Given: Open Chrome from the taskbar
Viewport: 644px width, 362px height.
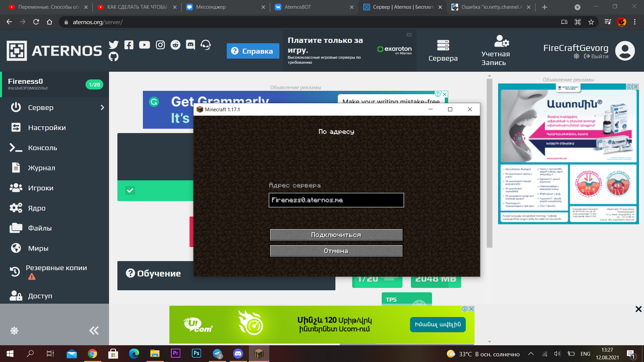Looking at the screenshot, I should [93, 354].
